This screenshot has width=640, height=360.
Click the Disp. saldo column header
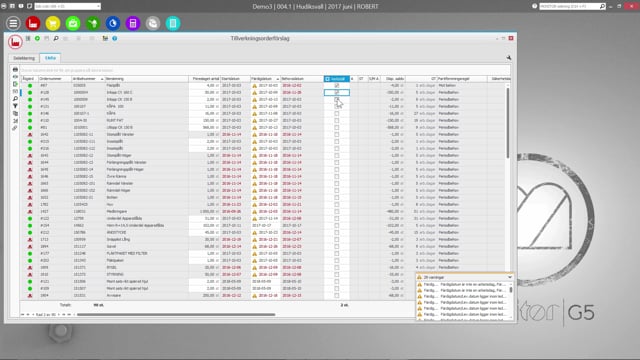point(393,79)
